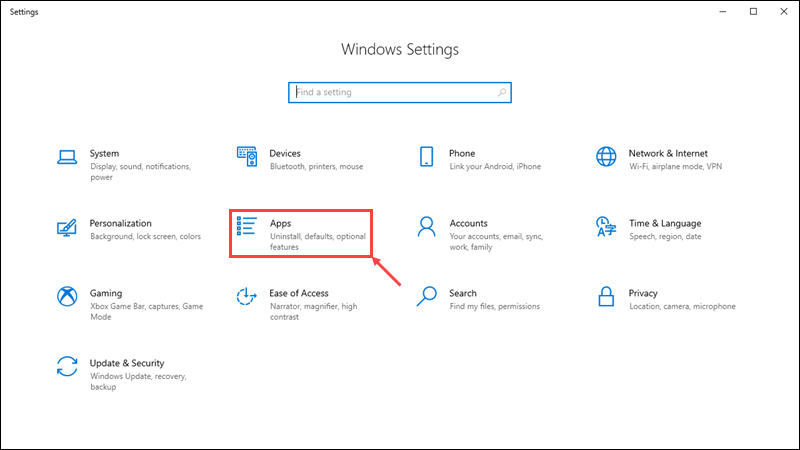Click 'Wi-Fi, airplane mode, VPN' text
The height and width of the screenshot is (450, 800).
pos(676,167)
